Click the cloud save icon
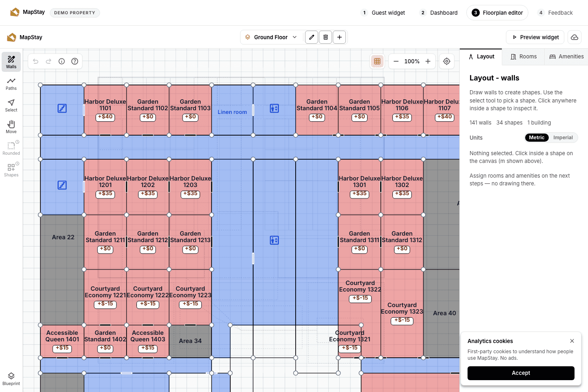Viewport: 588px width, 392px height. (575, 37)
